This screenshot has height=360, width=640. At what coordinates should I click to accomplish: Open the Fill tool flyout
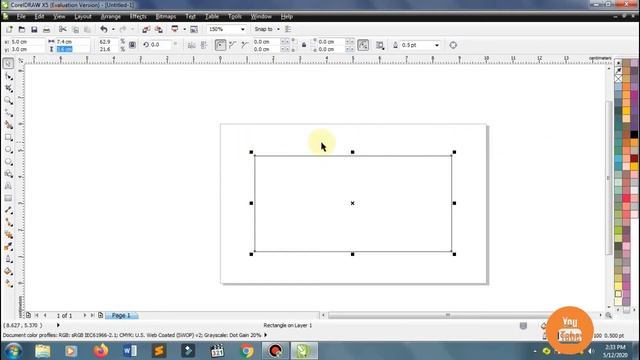point(8,271)
